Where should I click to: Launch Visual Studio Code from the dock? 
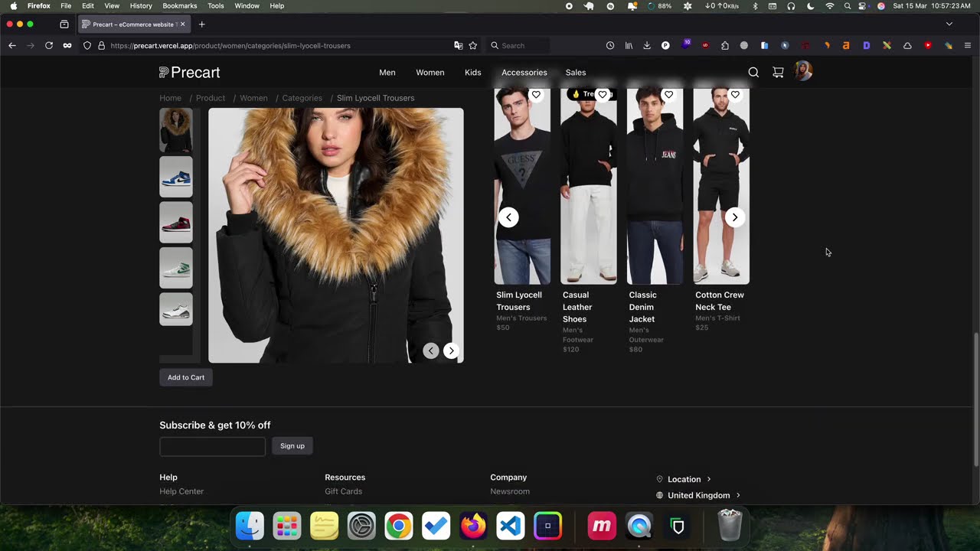tap(511, 526)
